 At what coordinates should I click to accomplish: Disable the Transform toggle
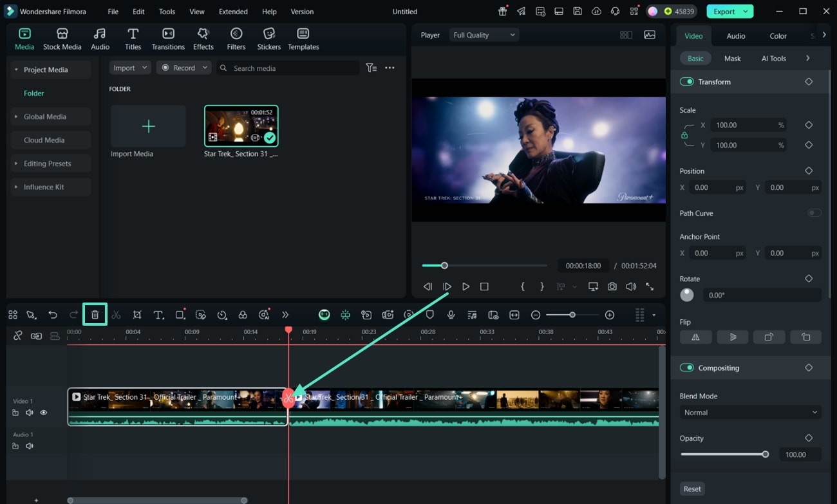tap(686, 82)
